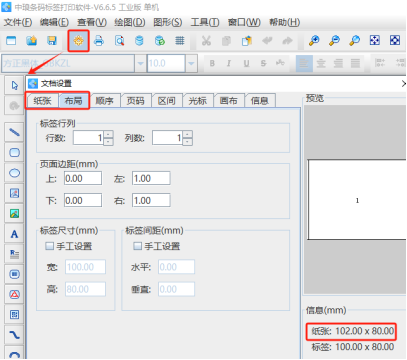The image size is (407, 360).
Task: Expand the font size dropdown
Action: pos(191,63)
